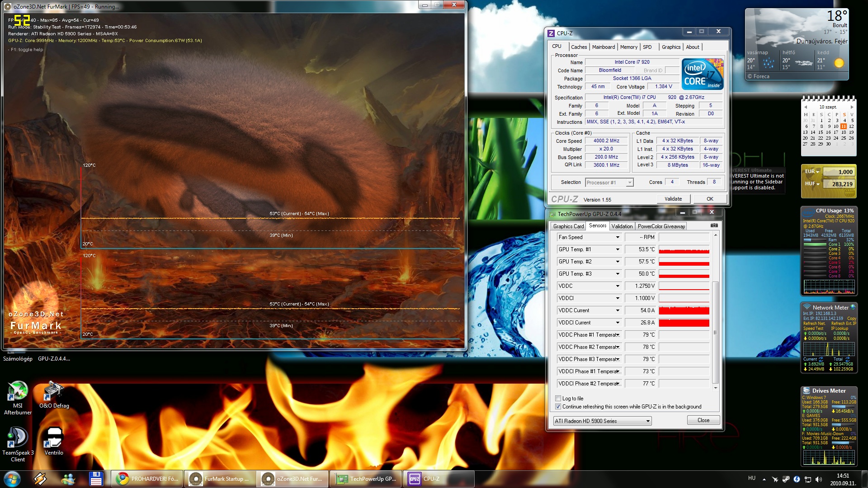Open the volume speaker tray icon
Viewport: 868px width, 488px height.
pyautogui.click(x=818, y=479)
